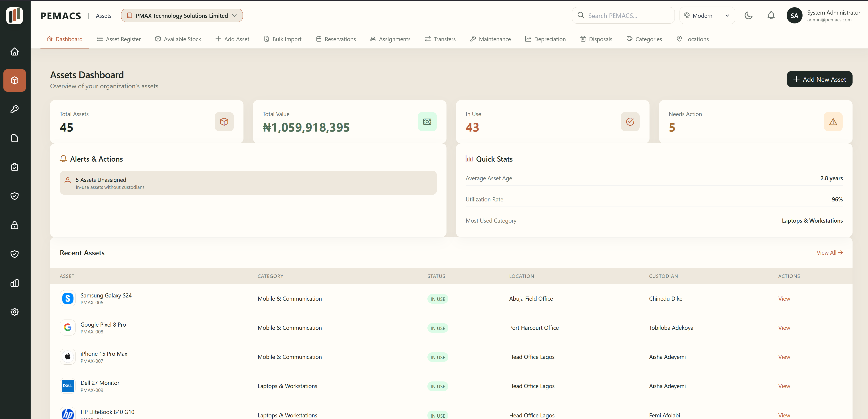The height and width of the screenshot is (419, 868).
Task: Toggle dark mode moon icon
Action: click(x=748, y=15)
